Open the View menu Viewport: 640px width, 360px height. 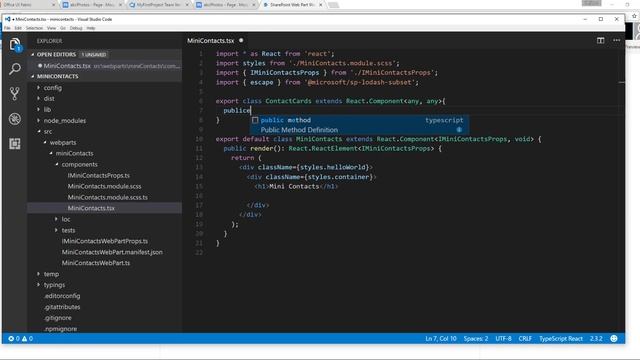click(x=51, y=28)
